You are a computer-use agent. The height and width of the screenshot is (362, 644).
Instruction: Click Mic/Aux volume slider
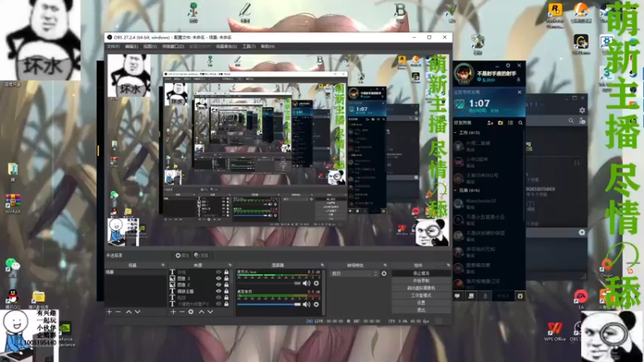pos(269,283)
